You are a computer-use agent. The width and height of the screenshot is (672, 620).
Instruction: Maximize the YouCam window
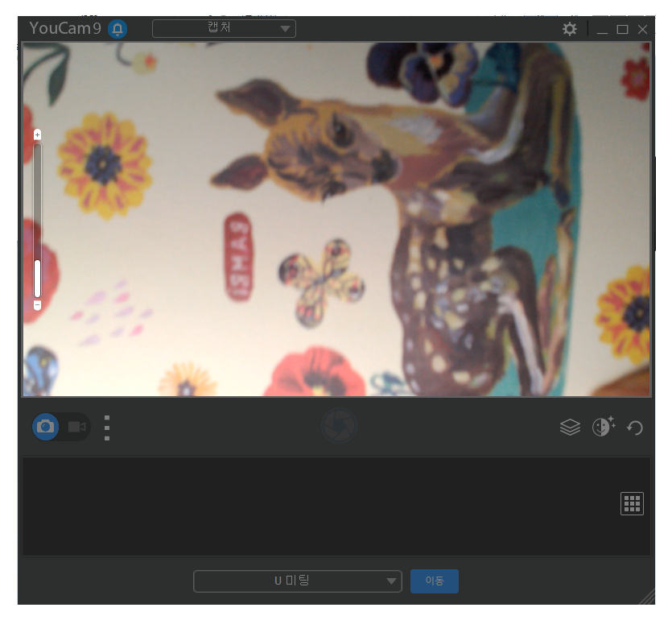click(x=622, y=29)
